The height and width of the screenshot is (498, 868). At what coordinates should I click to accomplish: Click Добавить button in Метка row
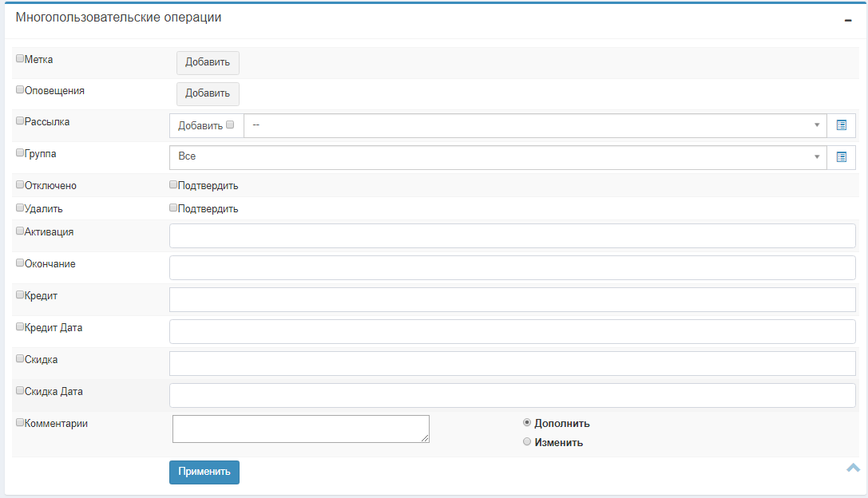pyautogui.click(x=208, y=62)
